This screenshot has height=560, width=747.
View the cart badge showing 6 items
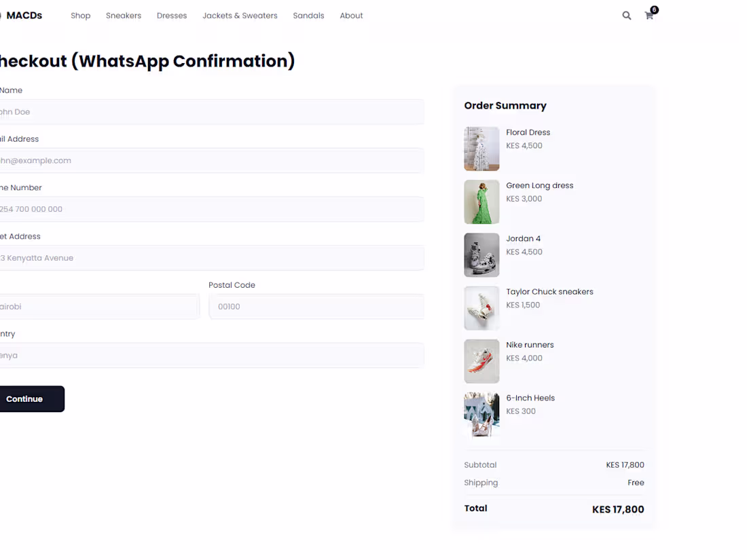(x=653, y=10)
